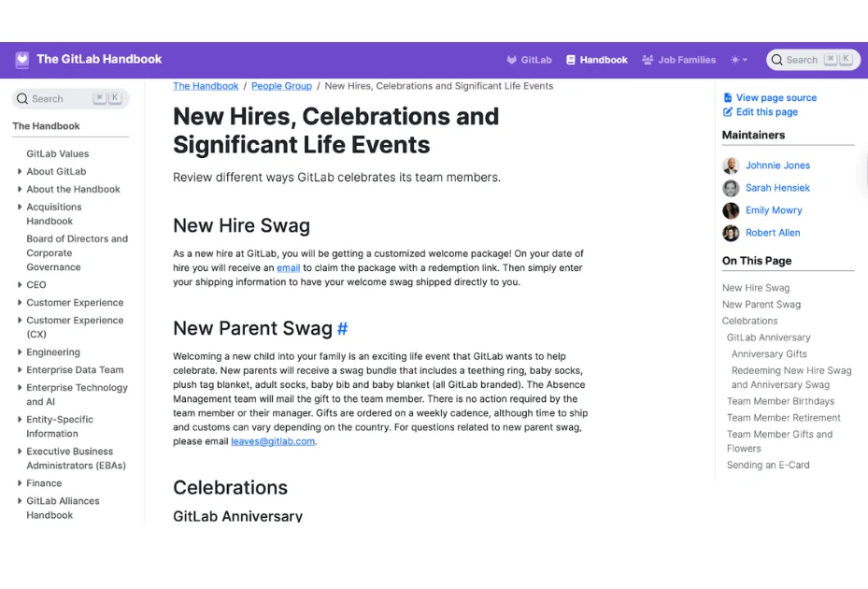Jump to Team Member Gifts and Flowers

pos(779,441)
